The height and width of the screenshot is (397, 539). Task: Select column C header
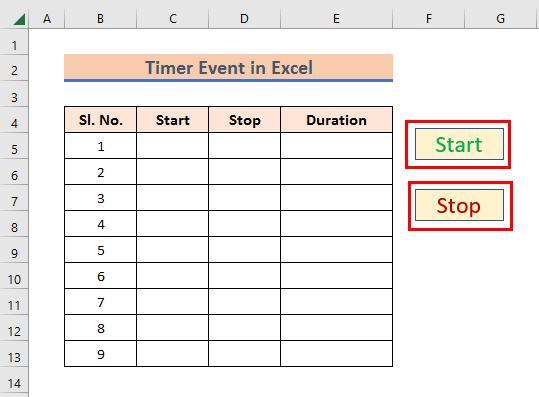click(x=173, y=19)
